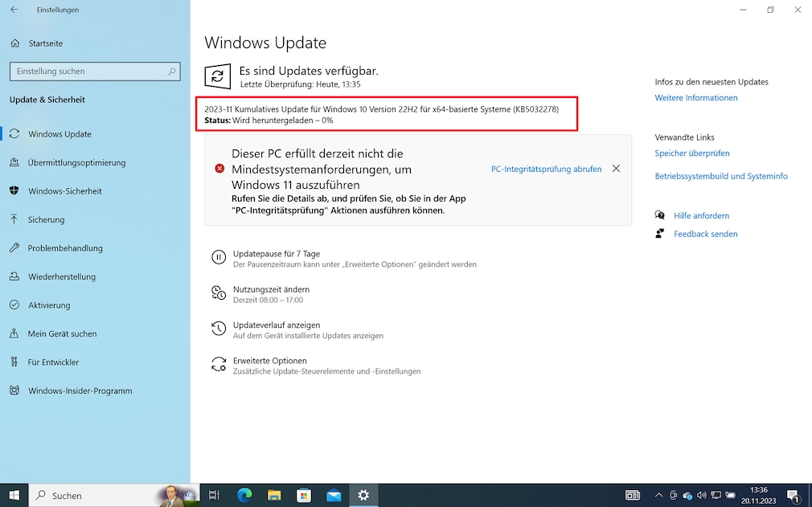Viewport: 812px width, 507px height.
Task: Click the pause icon for Updatepause
Action: (218, 257)
